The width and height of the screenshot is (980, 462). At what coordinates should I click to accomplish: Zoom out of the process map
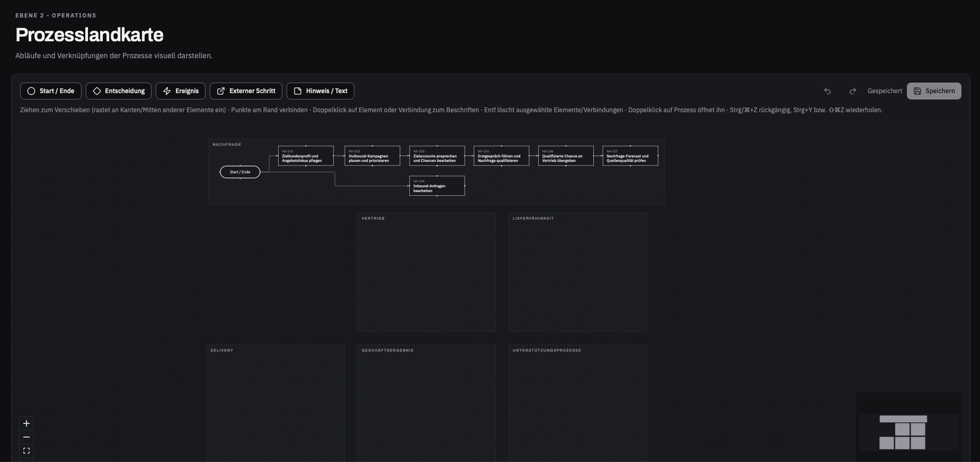point(26,437)
